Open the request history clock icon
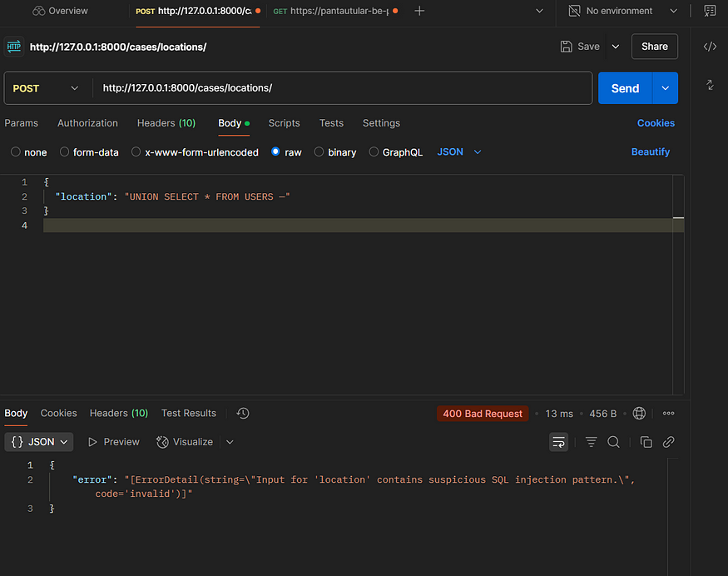Screen dimensions: 728x576 pos(242,413)
